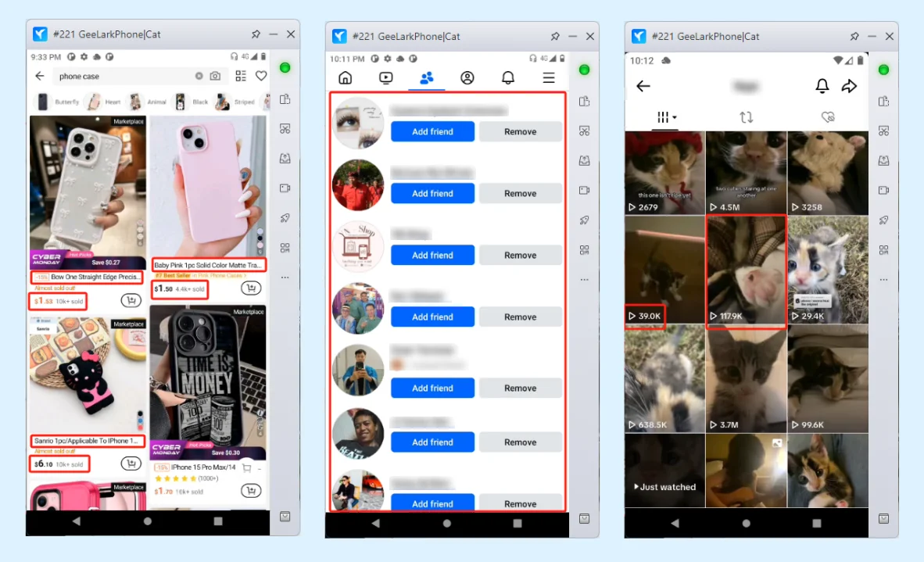Open the Facebook profile tab

click(x=467, y=77)
